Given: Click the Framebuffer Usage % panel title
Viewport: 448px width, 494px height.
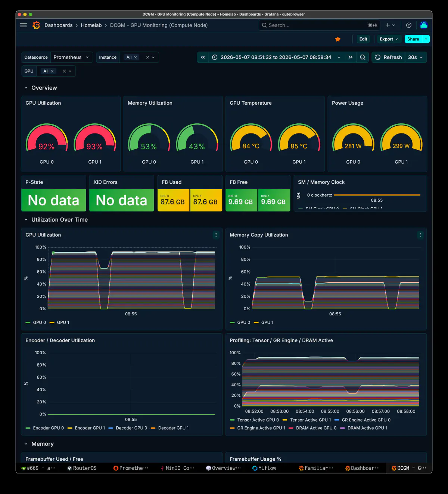Looking at the screenshot, I should click(255, 459).
